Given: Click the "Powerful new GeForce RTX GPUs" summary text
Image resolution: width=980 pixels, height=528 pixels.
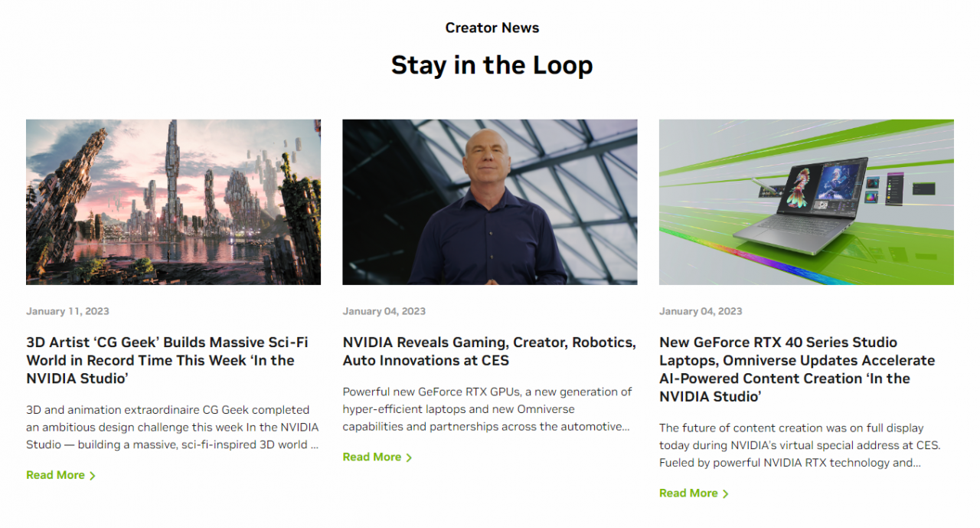Looking at the screenshot, I should pyautogui.click(x=487, y=408).
